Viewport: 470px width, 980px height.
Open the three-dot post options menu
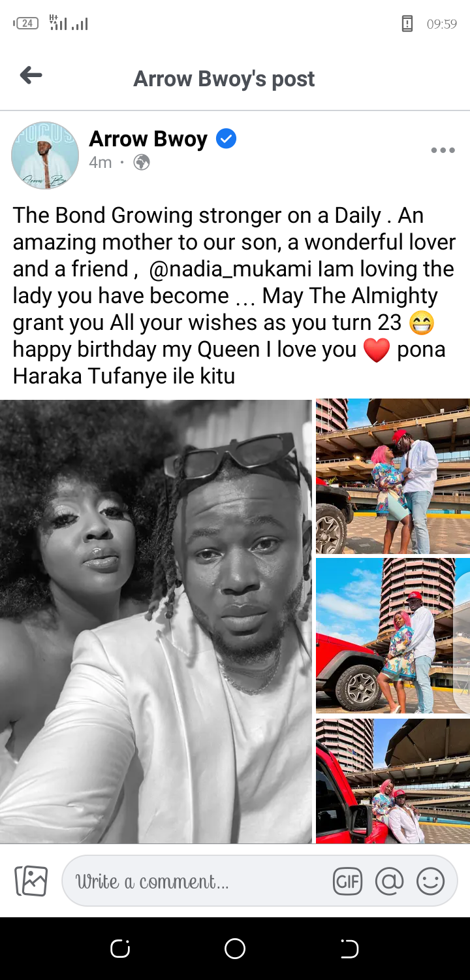click(443, 150)
